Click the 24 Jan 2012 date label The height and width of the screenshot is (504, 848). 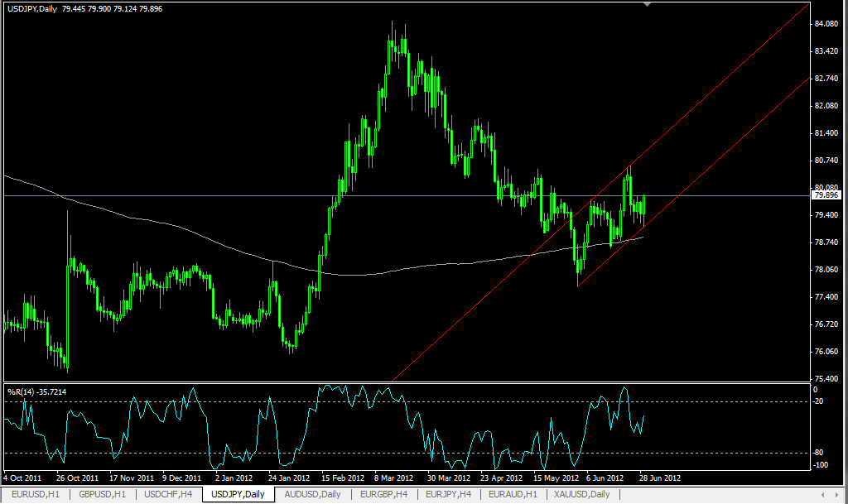(289, 478)
